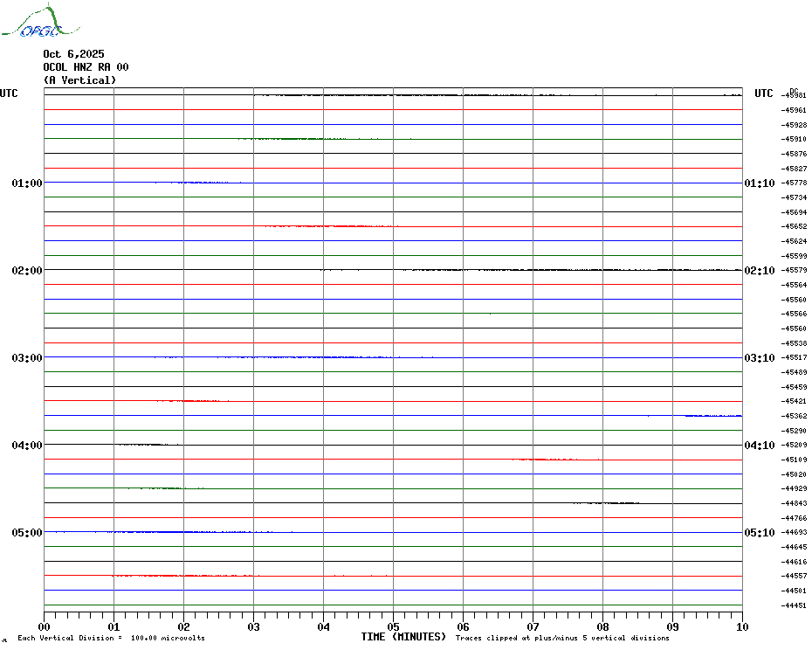Click the bottom DC offset value -44451

pos(795,605)
